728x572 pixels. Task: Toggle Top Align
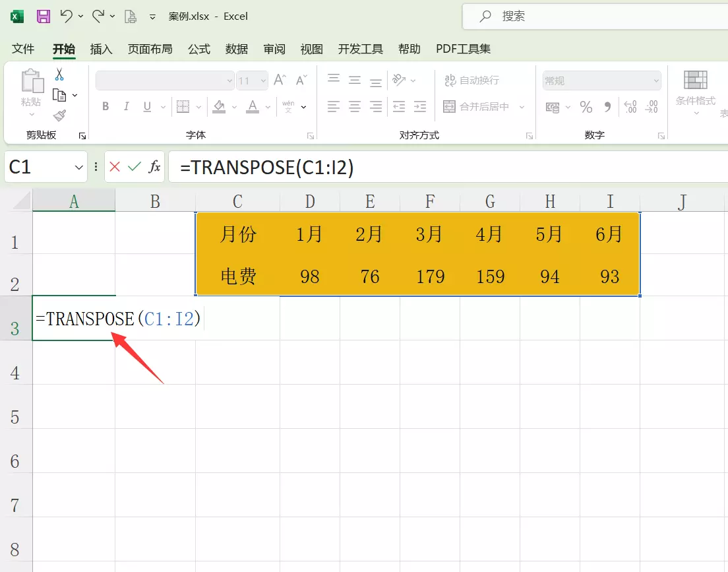point(334,79)
